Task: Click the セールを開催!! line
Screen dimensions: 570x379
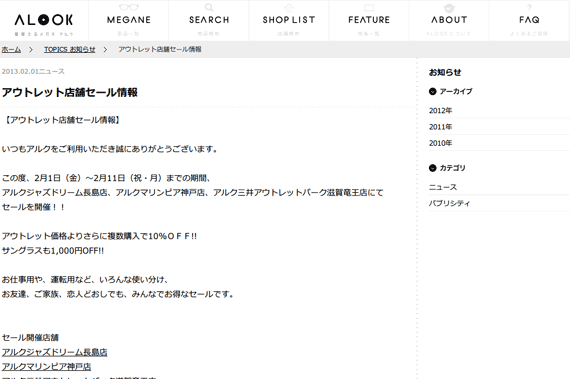Action: coord(33,207)
